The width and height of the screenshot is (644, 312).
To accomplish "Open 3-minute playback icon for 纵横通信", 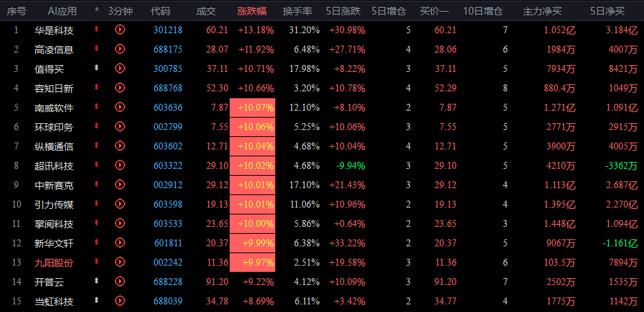I will coord(120,146).
